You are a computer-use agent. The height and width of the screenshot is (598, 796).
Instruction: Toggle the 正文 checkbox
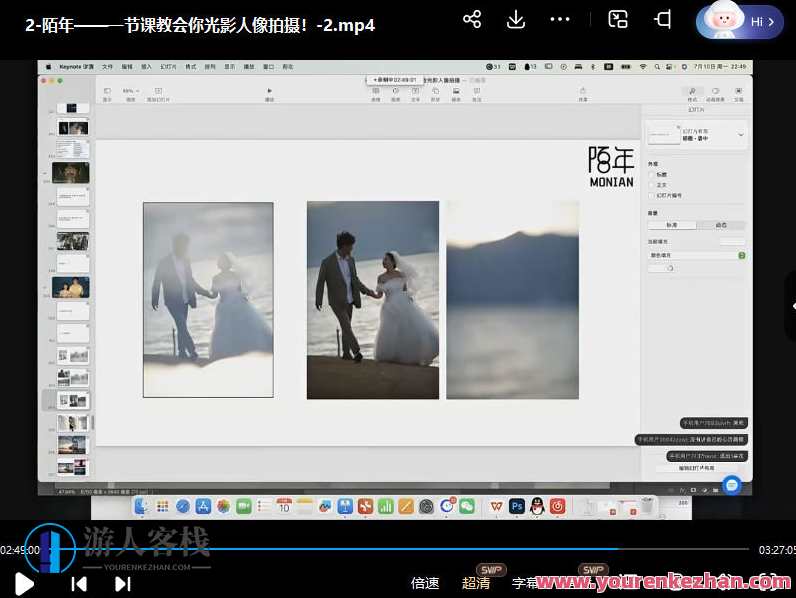(x=651, y=185)
